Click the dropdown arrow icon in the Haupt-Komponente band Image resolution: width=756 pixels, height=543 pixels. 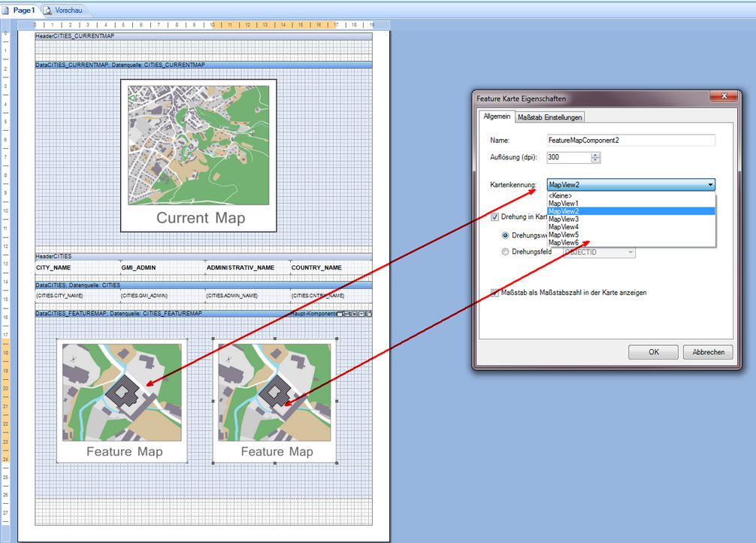[361, 314]
